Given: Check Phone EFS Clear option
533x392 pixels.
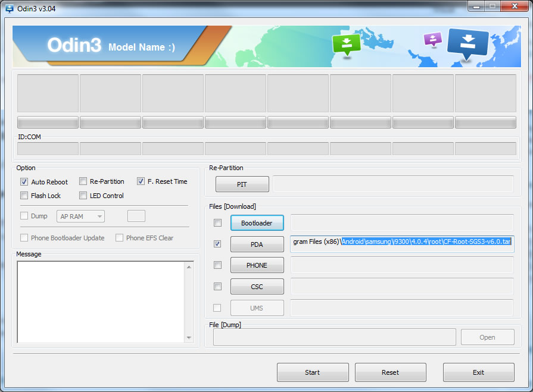Looking at the screenshot, I should (119, 237).
